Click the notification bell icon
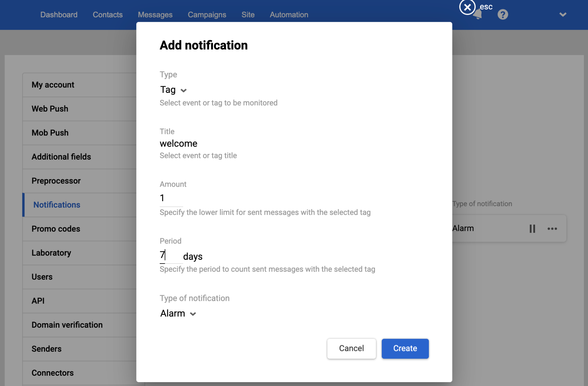 coord(479,15)
